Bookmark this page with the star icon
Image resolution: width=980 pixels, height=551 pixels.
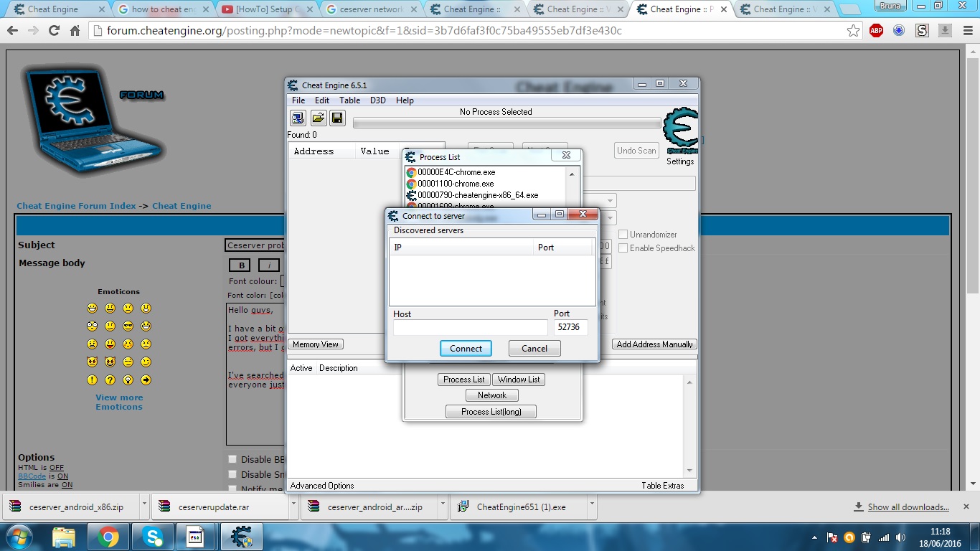point(853,31)
